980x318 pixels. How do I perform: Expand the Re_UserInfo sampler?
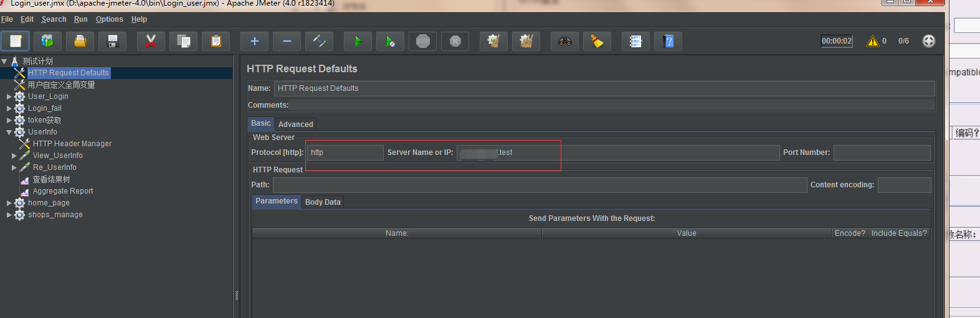(14, 167)
